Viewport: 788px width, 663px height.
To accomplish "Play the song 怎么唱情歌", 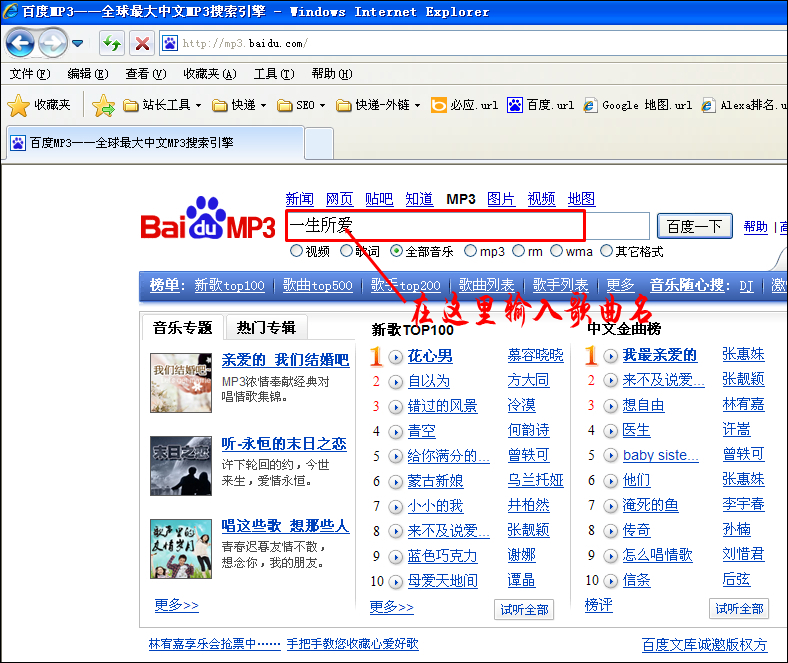I will tap(611, 555).
